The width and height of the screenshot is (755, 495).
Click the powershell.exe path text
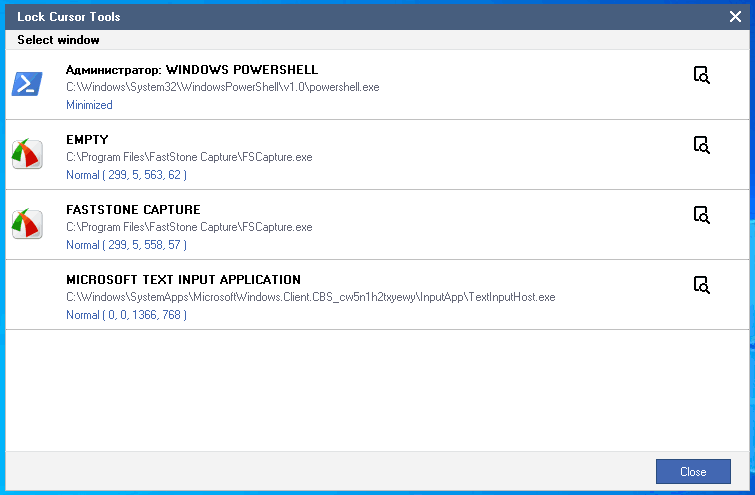tap(222, 87)
